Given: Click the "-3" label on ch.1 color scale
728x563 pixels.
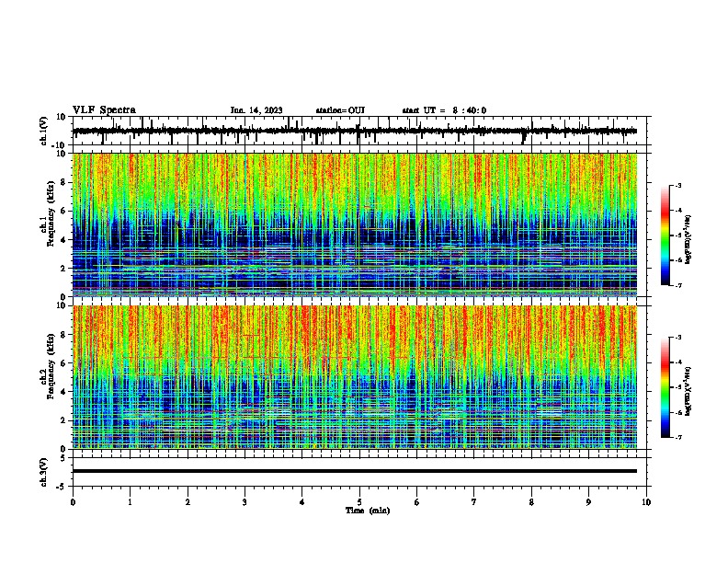Looking at the screenshot, I should pyautogui.click(x=678, y=185).
